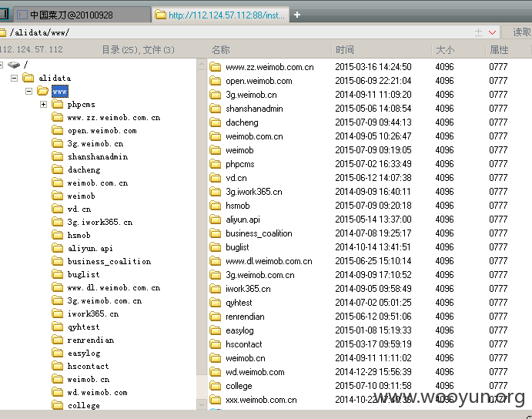This screenshot has width=532, height=419.
Task: Click vd.cn folder icon in list
Action: [216, 178]
